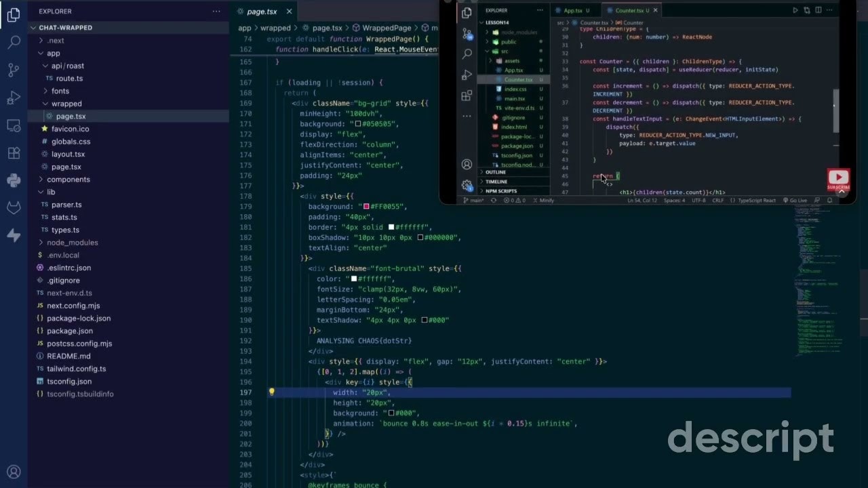Open Source Control icon in overlay video window
The height and width of the screenshot is (488, 868).
tap(467, 33)
